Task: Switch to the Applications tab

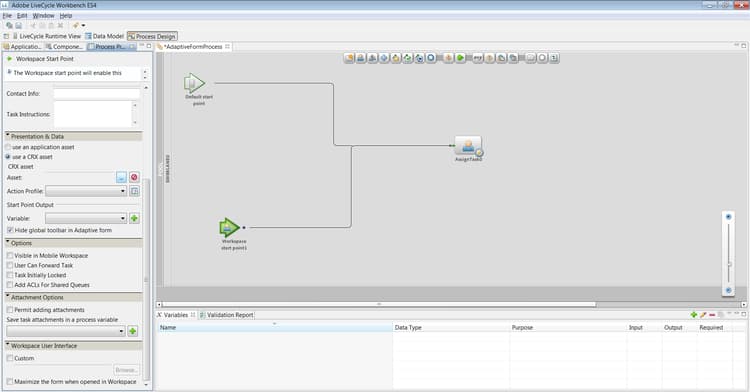Action: (x=22, y=47)
